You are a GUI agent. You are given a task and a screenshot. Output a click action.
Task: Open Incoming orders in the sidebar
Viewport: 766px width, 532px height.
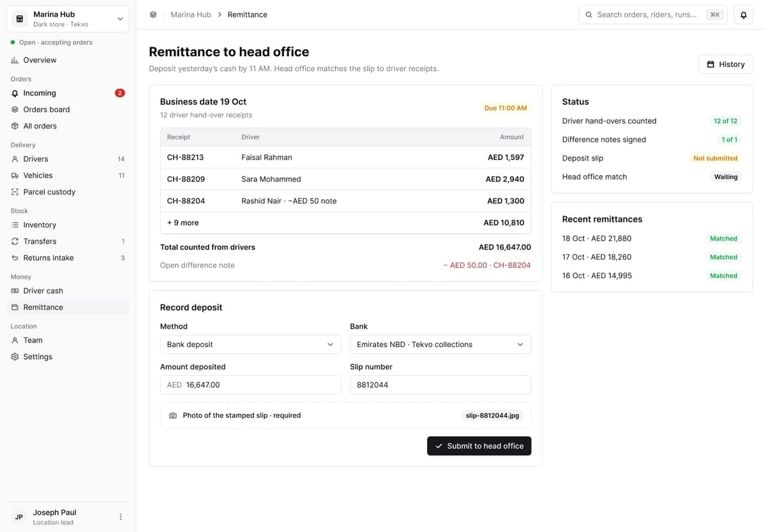68,93
